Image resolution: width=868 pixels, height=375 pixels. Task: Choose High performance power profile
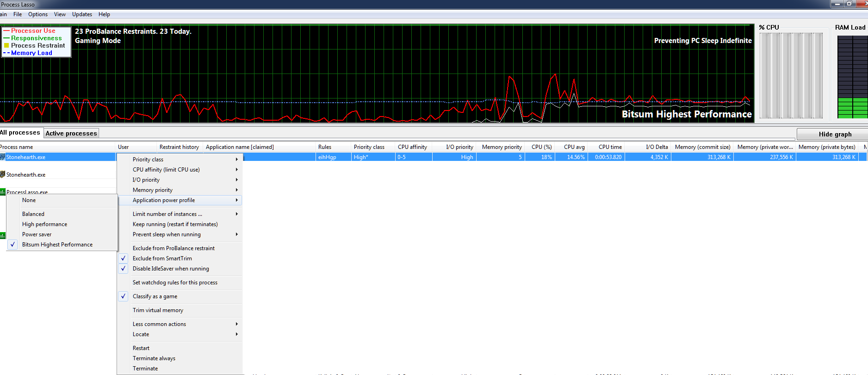pyautogui.click(x=44, y=224)
